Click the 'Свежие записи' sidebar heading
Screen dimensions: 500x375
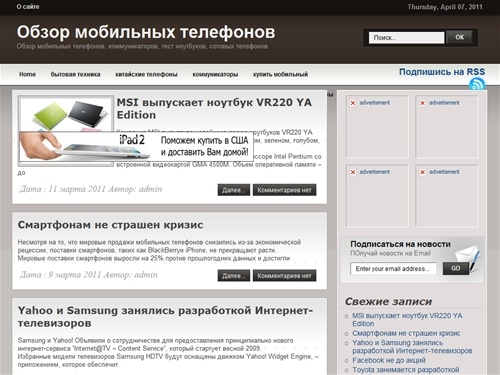click(x=388, y=301)
